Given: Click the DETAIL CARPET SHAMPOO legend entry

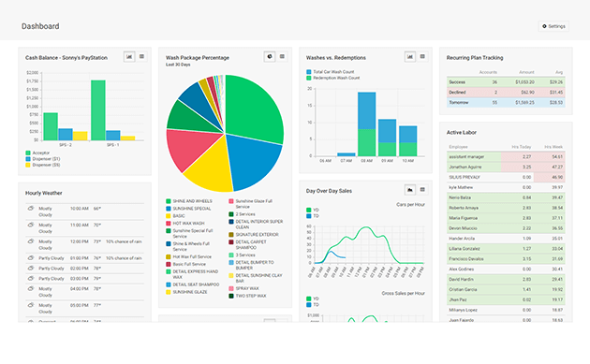Looking at the screenshot, I should click(247, 245).
